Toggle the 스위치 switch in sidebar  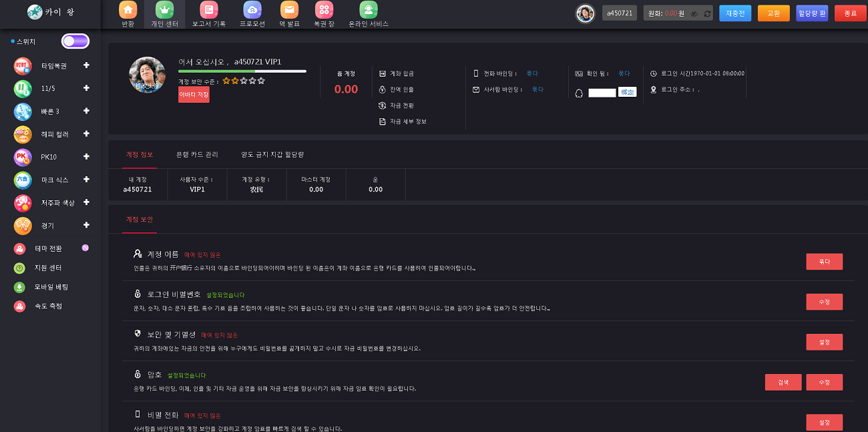pyautogui.click(x=75, y=41)
